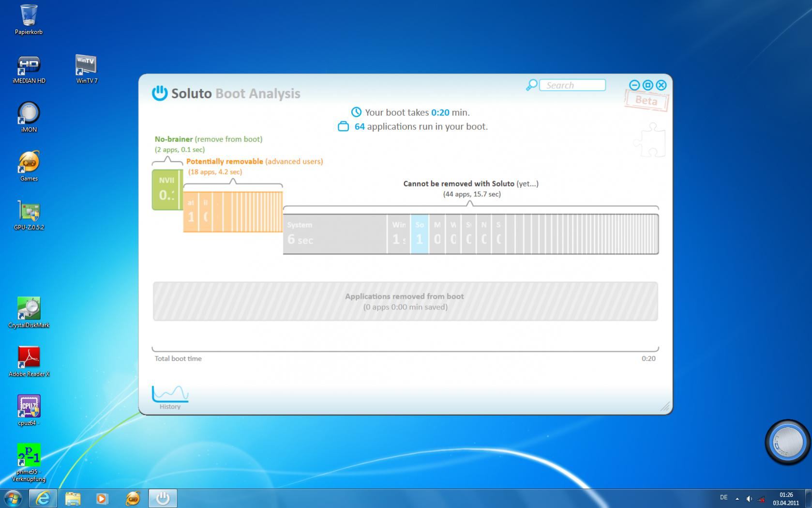
Task: Select the gray M boot segment
Action: [437, 234]
